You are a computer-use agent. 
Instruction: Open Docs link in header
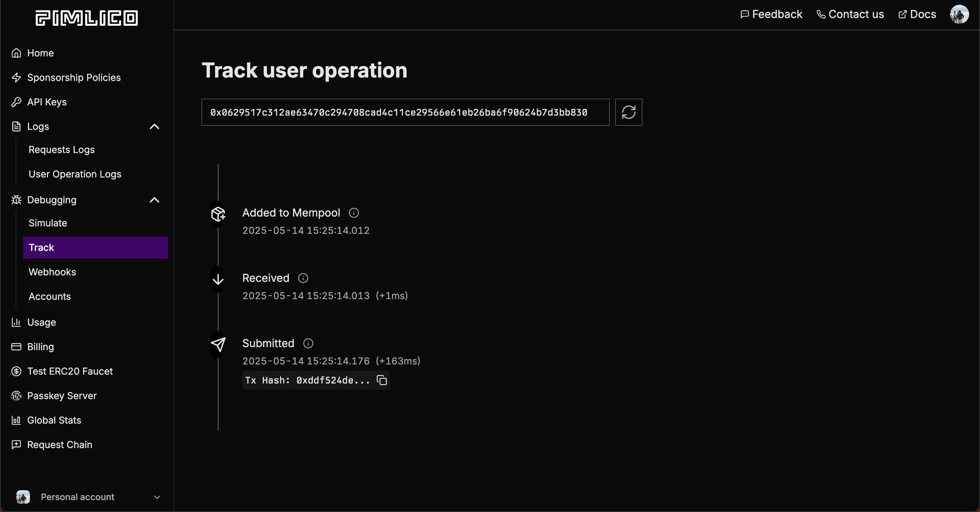[x=917, y=14]
